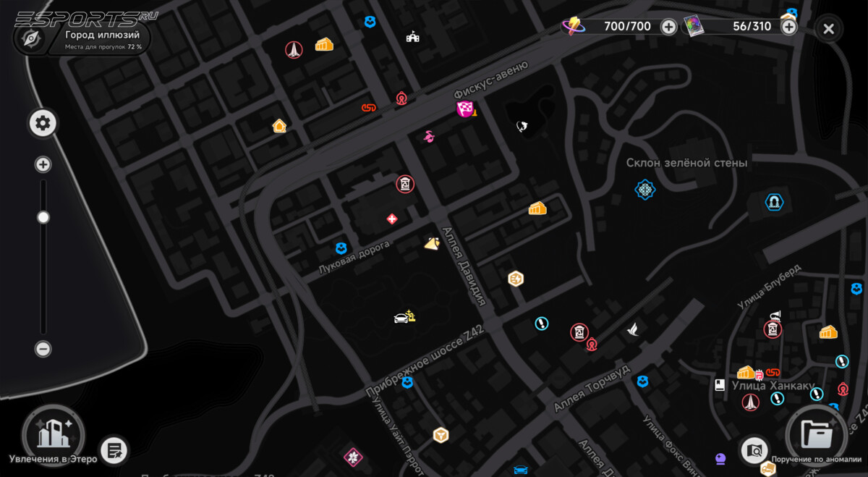868x477 pixels.
Task: Select the white book marker left of Улица Ханкаку
Action: pyautogui.click(x=719, y=385)
